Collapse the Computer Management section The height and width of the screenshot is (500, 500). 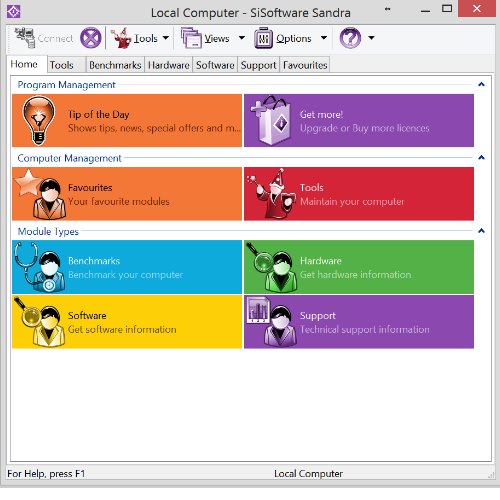(481, 157)
